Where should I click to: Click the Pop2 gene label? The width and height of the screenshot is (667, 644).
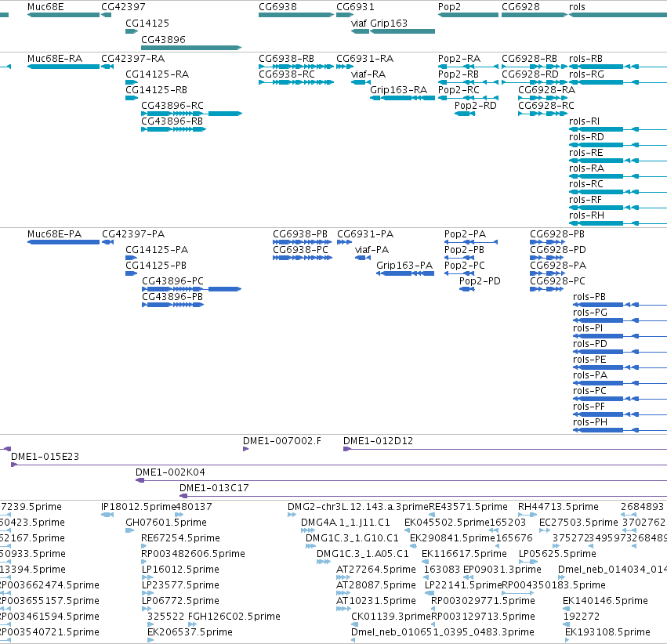[x=449, y=7]
